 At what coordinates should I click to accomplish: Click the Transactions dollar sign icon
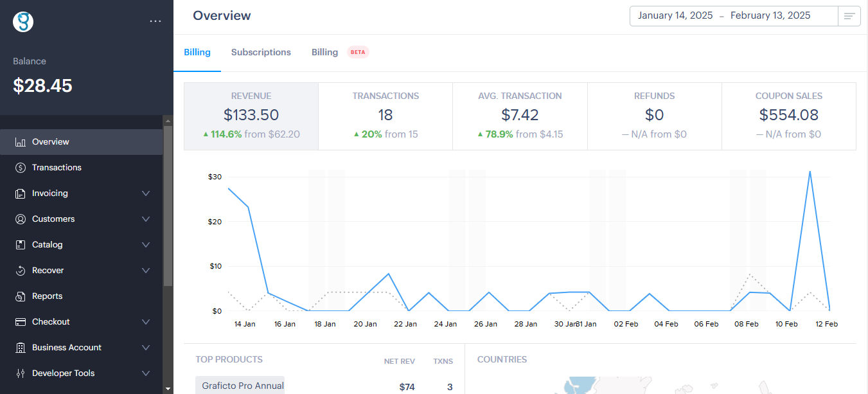click(20, 168)
